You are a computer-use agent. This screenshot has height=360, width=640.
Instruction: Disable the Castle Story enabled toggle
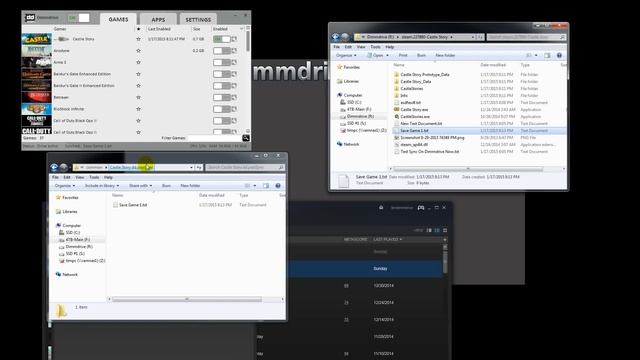(222, 39)
